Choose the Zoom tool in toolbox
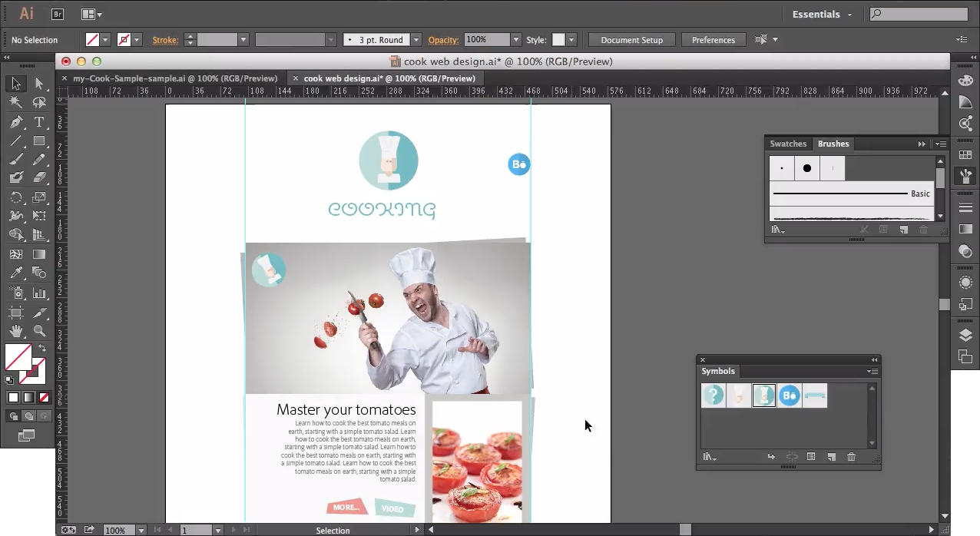Screen dimensions: 980x536 click(39, 332)
